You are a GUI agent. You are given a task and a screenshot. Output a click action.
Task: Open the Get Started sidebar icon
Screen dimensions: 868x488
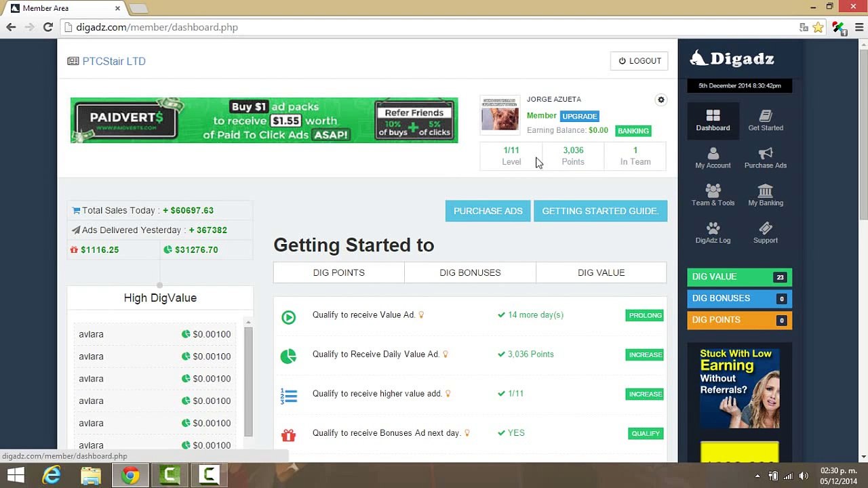pos(766,121)
